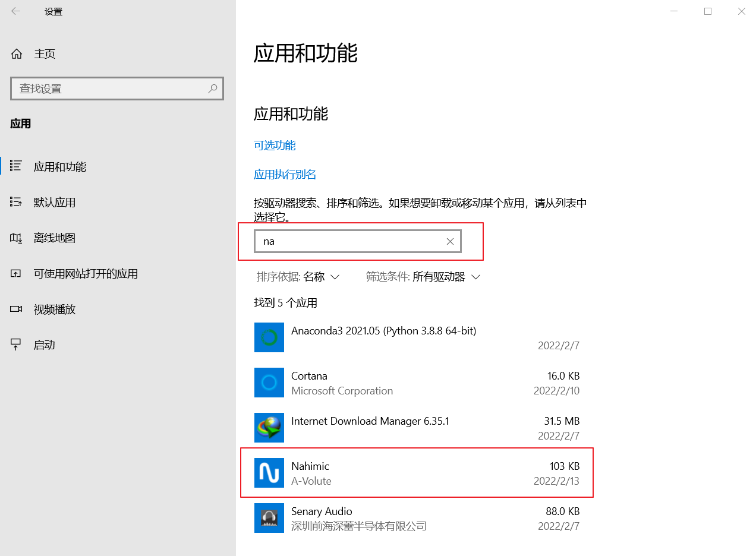Click the 视频播放 camera icon
This screenshot has width=756, height=556.
click(16, 309)
